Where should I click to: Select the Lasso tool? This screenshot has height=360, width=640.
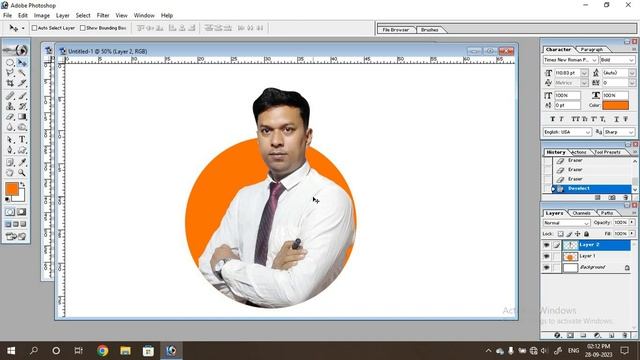(10, 73)
